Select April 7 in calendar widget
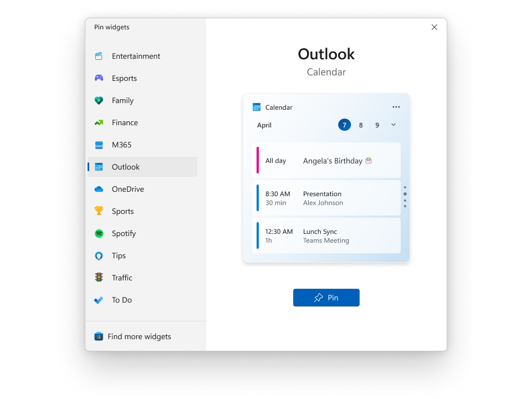This screenshot has height=399, width=532. 344,125
